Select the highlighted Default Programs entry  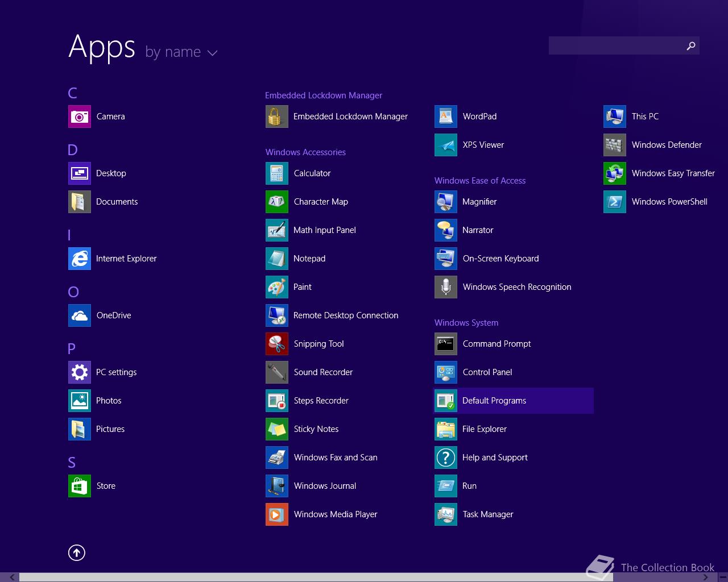pyautogui.click(x=514, y=401)
